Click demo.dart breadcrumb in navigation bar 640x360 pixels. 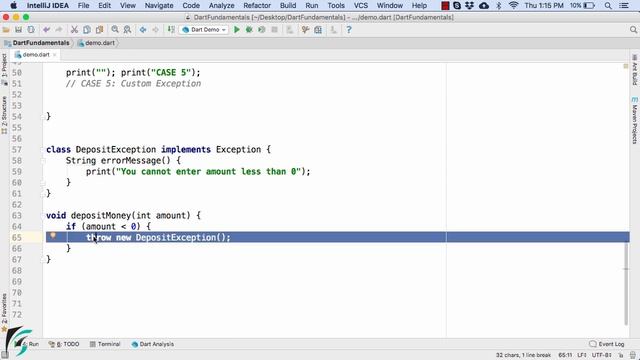pyautogui.click(x=96, y=43)
